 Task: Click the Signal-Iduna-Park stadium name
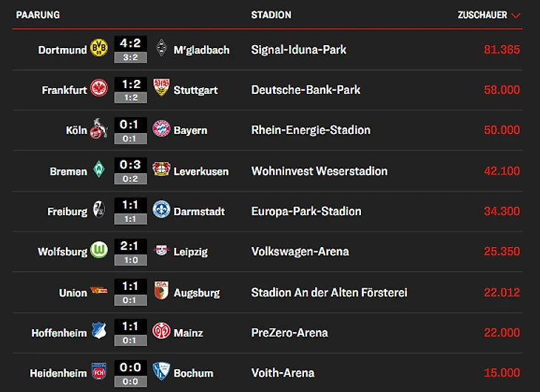point(299,50)
